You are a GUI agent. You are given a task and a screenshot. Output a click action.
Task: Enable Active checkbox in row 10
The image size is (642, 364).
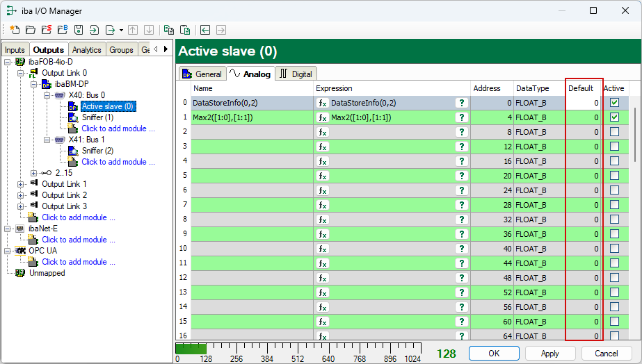coord(614,249)
